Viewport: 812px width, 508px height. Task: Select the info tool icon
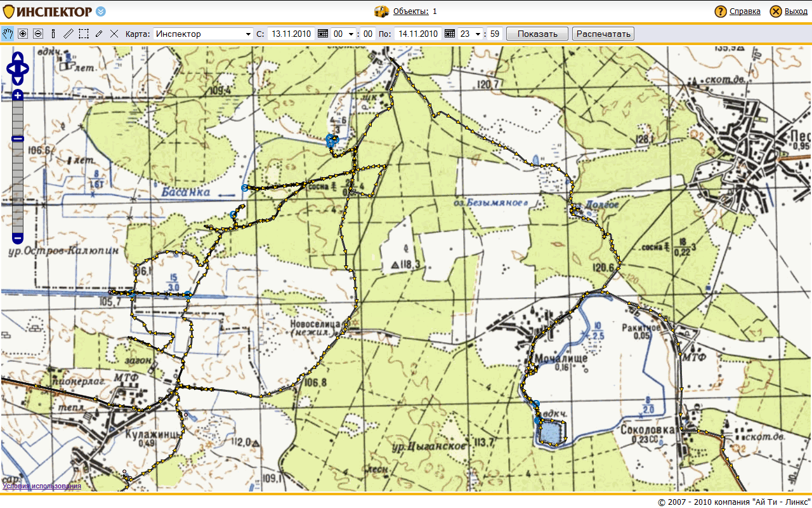(x=53, y=34)
